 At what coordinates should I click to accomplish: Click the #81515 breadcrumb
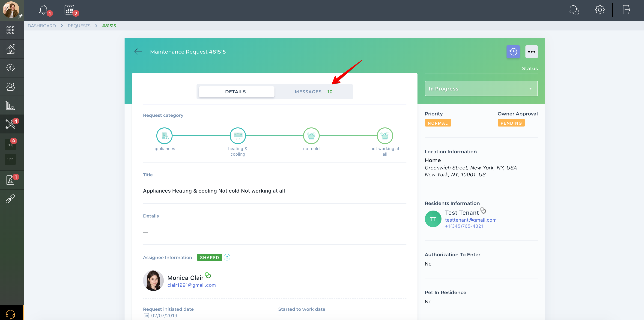coord(109,26)
